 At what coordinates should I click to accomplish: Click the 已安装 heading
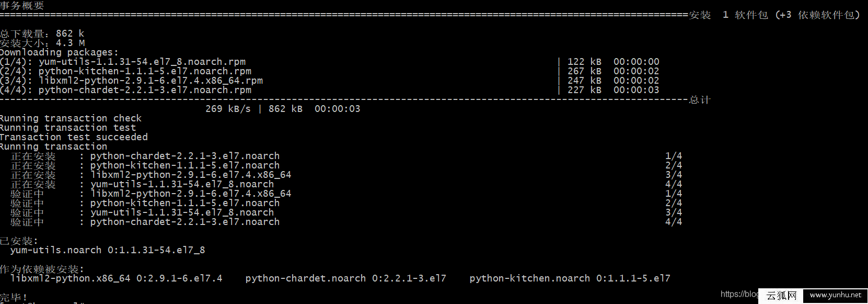click(19, 241)
